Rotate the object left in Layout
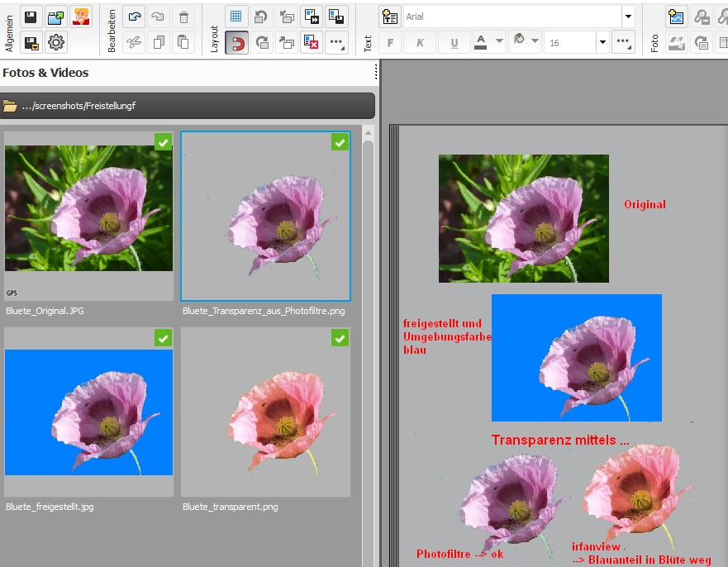Viewport: 728px width, 567px height. click(x=262, y=17)
